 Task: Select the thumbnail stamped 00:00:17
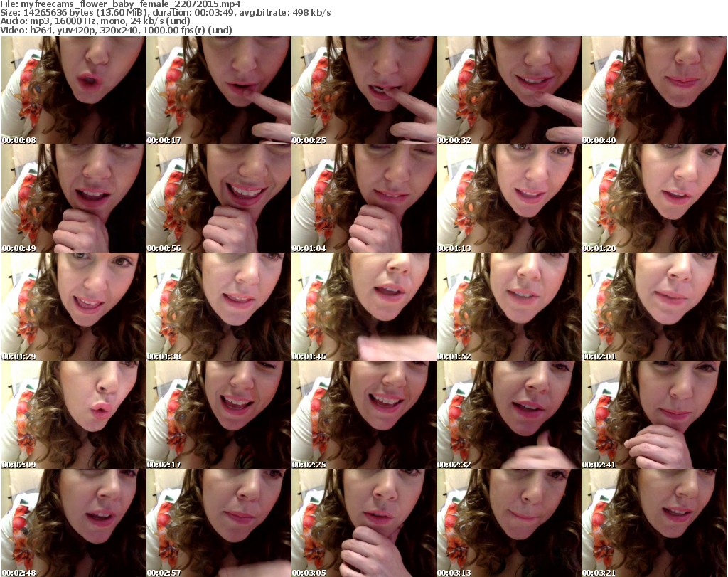(x=219, y=90)
